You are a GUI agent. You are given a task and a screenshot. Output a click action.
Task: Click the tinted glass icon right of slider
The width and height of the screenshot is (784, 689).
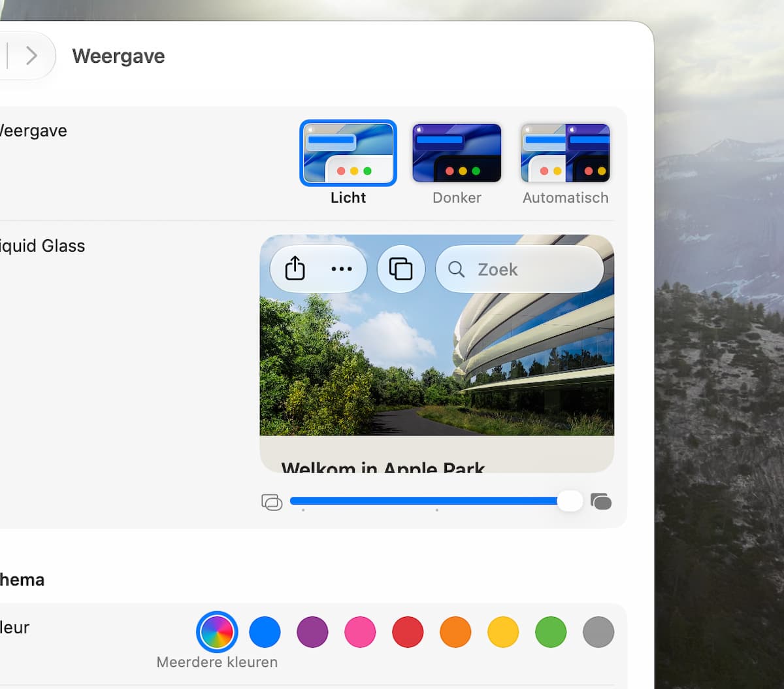(x=601, y=501)
